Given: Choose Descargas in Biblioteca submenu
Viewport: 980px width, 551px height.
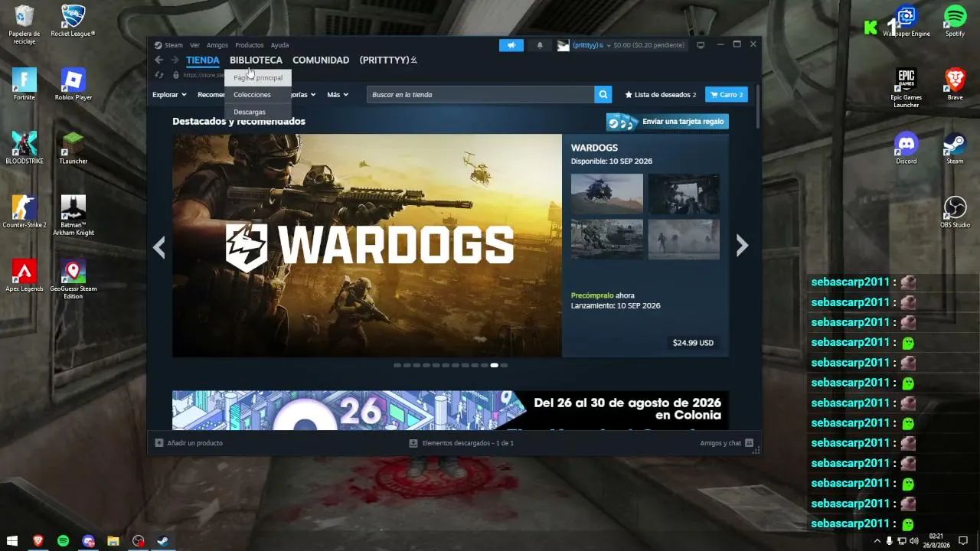Looking at the screenshot, I should tap(258, 112).
